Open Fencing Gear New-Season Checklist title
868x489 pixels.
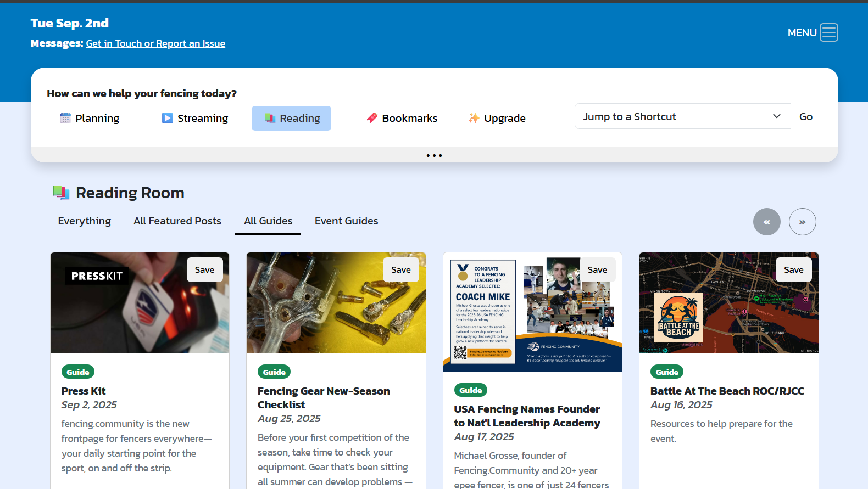click(x=324, y=397)
